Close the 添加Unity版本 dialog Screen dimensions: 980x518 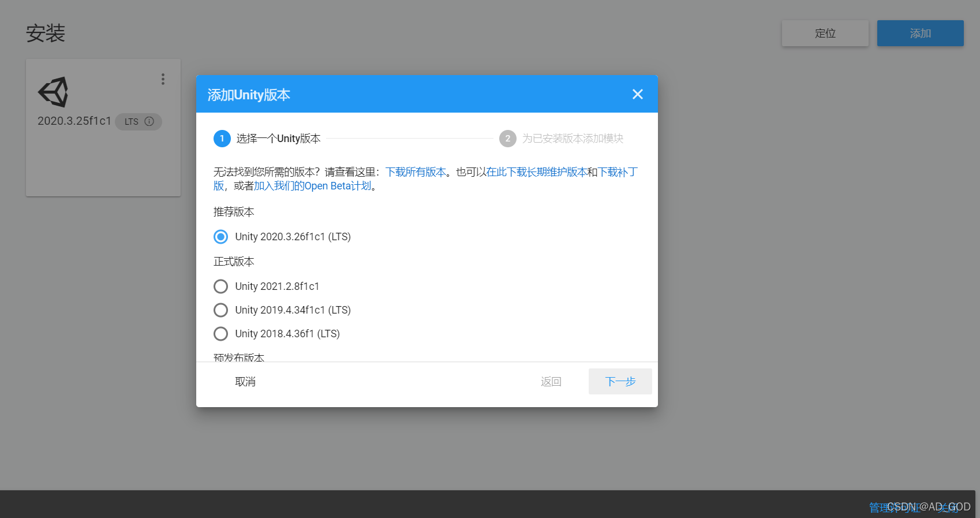click(x=637, y=94)
